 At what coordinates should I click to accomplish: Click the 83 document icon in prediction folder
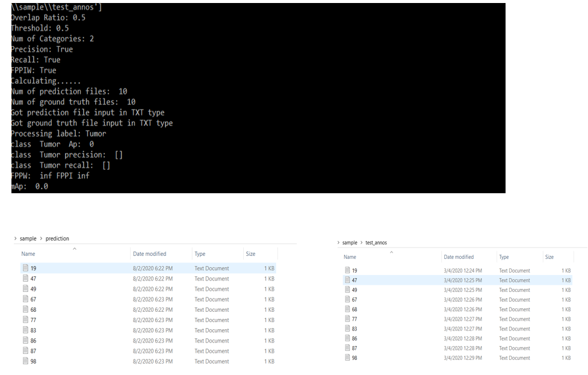tap(25, 330)
